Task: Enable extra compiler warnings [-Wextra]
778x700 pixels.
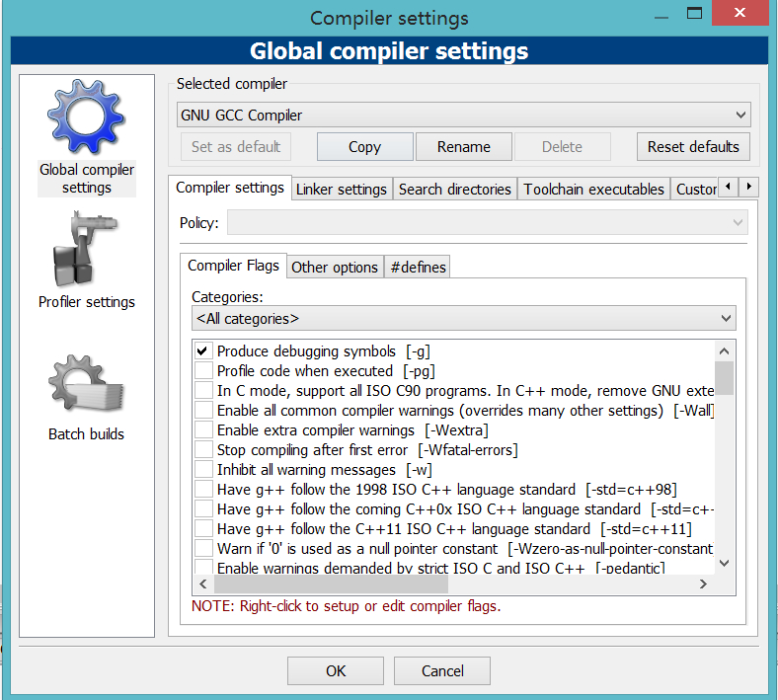Action: 203,430
